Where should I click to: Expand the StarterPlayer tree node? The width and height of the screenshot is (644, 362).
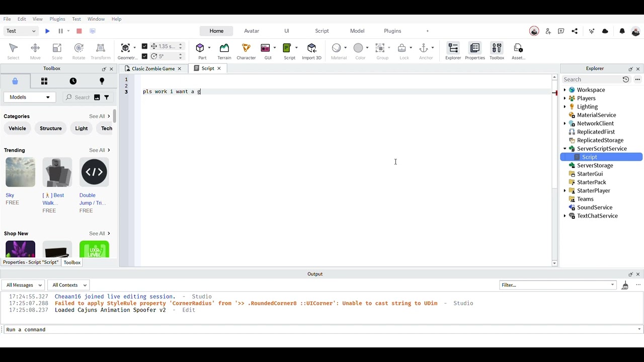pos(565,191)
